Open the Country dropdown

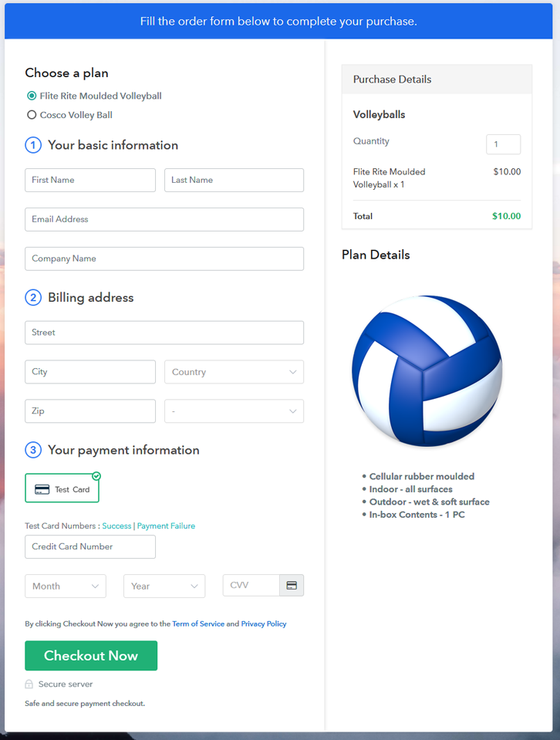234,372
